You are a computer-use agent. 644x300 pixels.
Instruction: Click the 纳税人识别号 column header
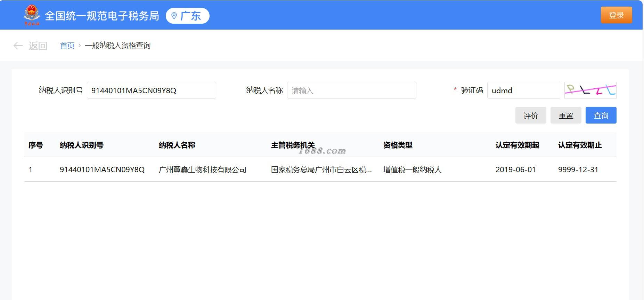pyautogui.click(x=82, y=145)
